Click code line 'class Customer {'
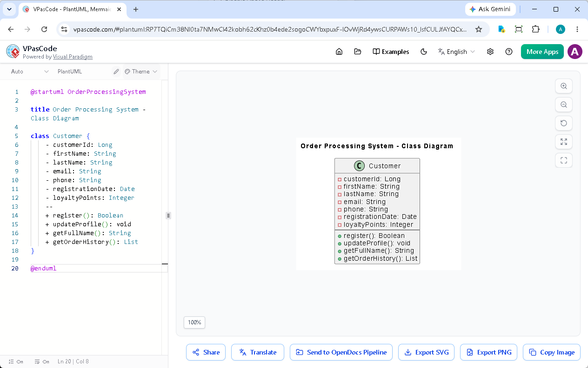588x368 pixels. tap(60, 136)
